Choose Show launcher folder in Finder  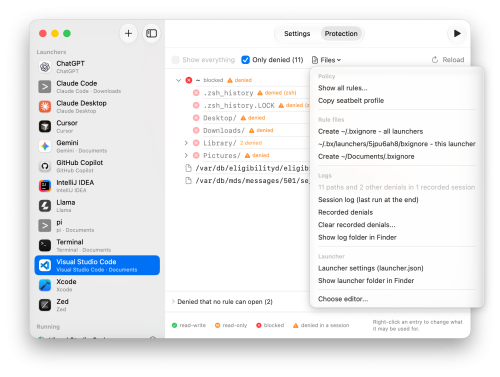pos(366,281)
